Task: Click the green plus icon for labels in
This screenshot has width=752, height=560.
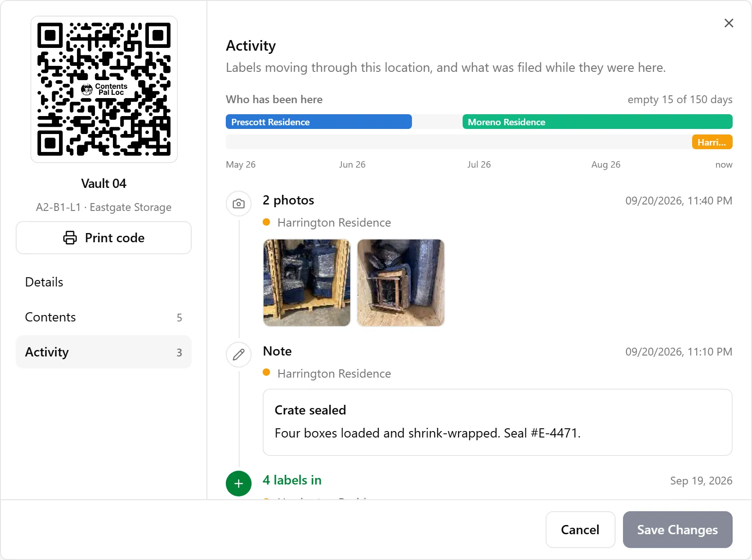Action: (x=239, y=484)
